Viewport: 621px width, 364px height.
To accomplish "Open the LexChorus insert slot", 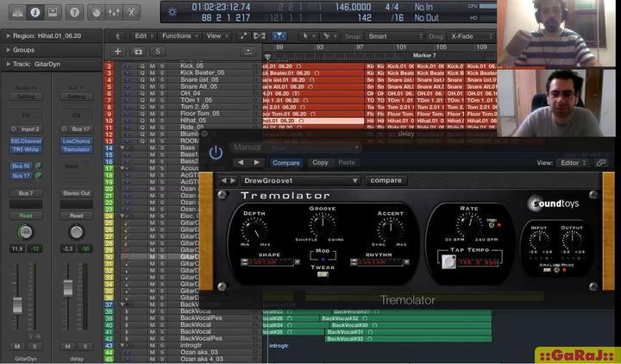I will click(77, 141).
